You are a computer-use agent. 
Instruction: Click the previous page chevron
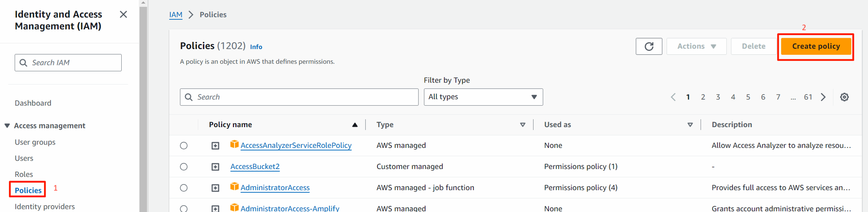click(673, 97)
